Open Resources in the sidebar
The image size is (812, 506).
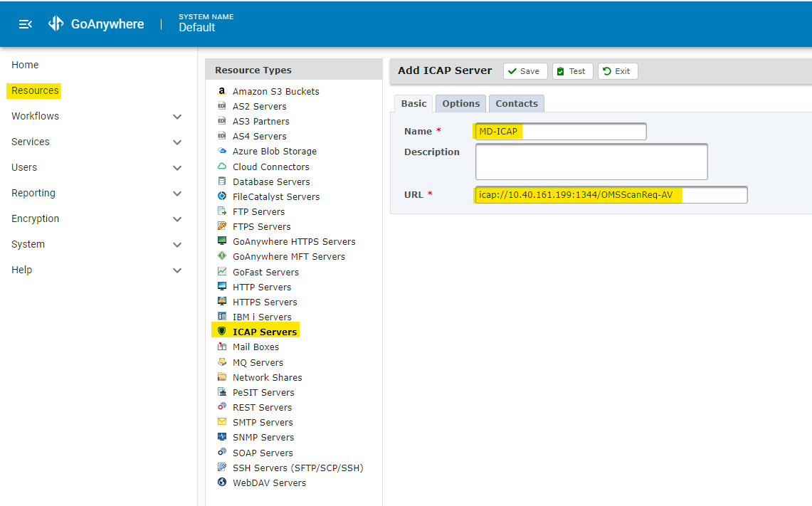35,90
